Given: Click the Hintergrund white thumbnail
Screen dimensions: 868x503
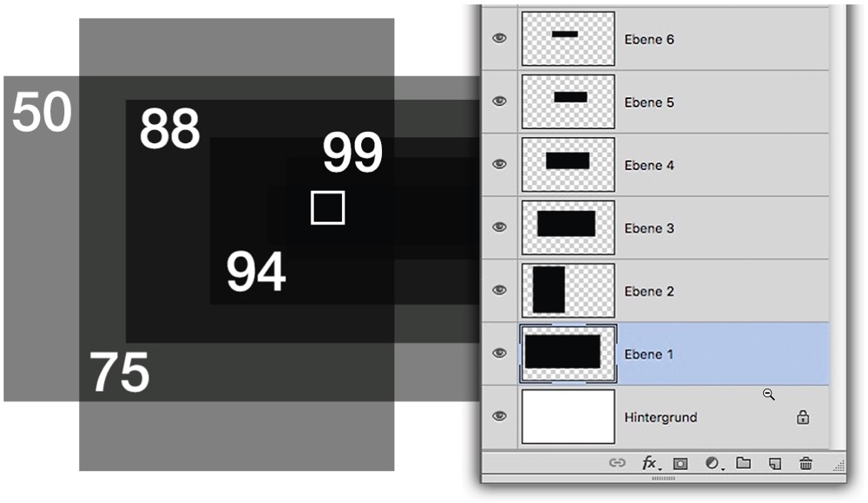Looking at the screenshot, I should pyautogui.click(x=568, y=416).
